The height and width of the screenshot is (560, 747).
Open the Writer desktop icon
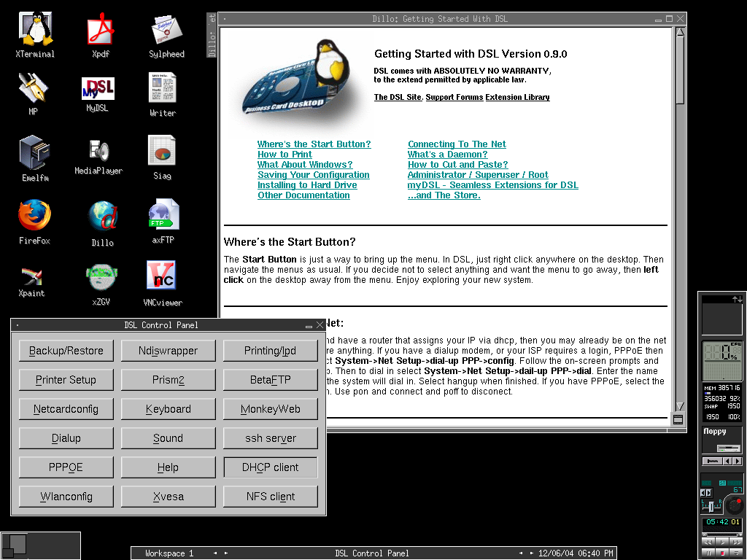pos(163,95)
